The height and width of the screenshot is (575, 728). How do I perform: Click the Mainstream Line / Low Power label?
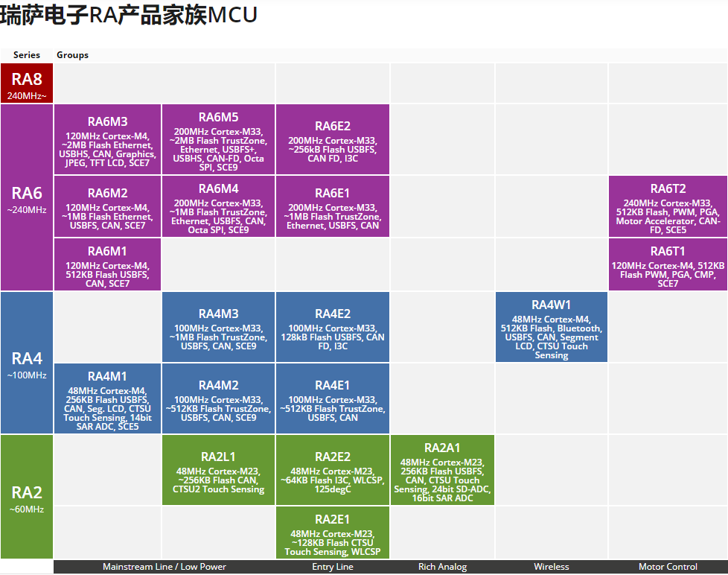165,567
